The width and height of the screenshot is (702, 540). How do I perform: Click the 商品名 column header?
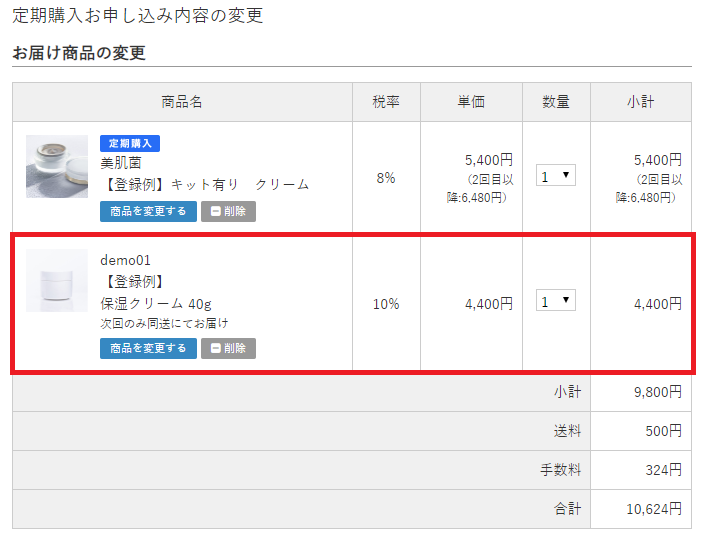pyautogui.click(x=182, y=102)
